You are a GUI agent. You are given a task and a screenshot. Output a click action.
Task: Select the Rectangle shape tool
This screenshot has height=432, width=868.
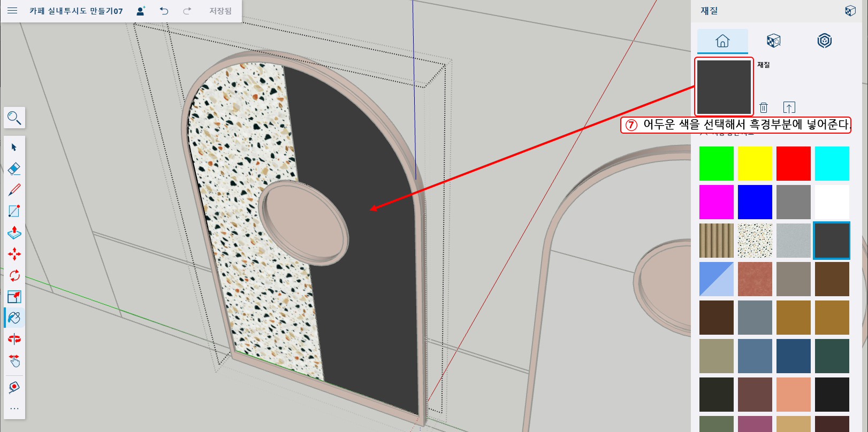[14, 211]
